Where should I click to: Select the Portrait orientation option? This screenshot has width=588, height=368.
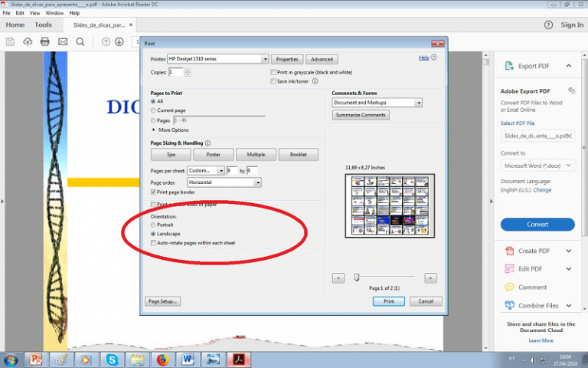click(154, 225)
